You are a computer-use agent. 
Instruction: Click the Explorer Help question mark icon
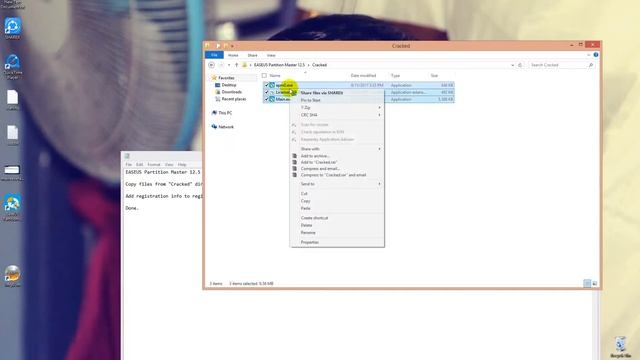point(596,55)
